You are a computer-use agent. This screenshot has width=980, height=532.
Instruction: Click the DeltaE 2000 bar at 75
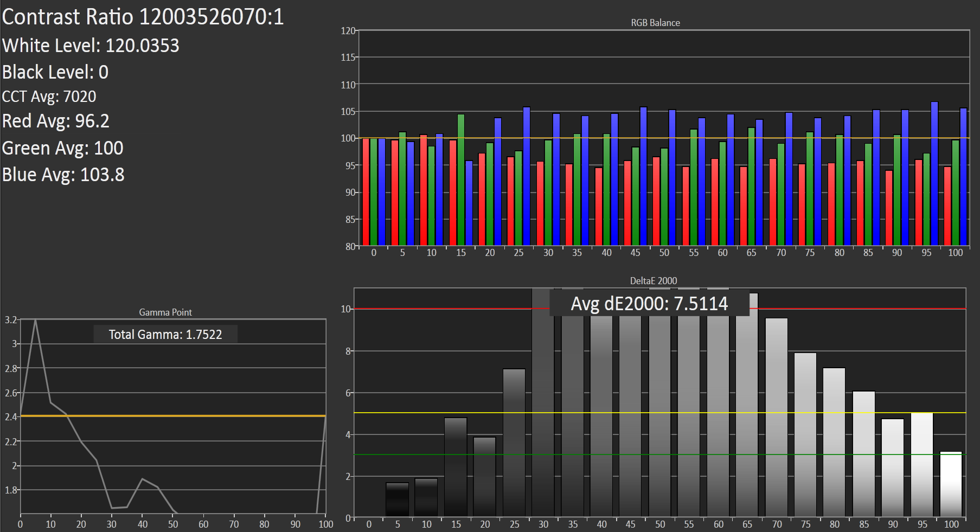tap(805, 435)
